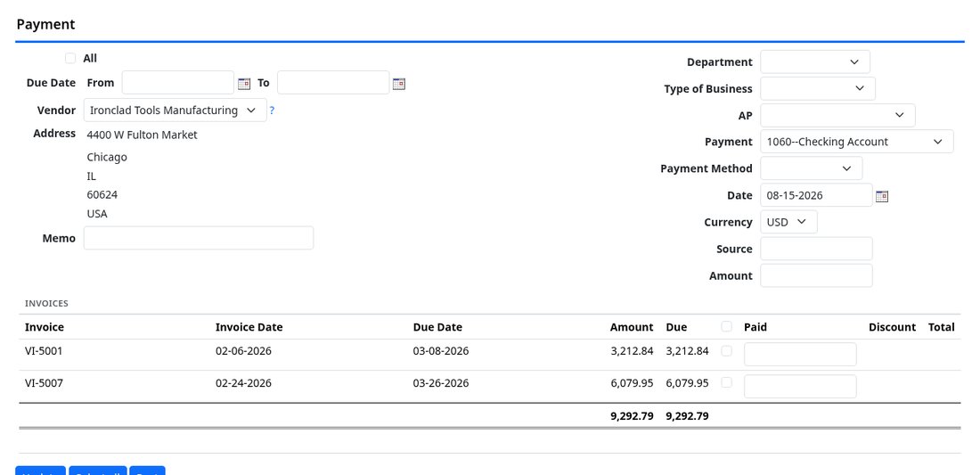The width and height of the screenshot is (980, 475).
Task: Click the Due Date column header
Action: 437,327
